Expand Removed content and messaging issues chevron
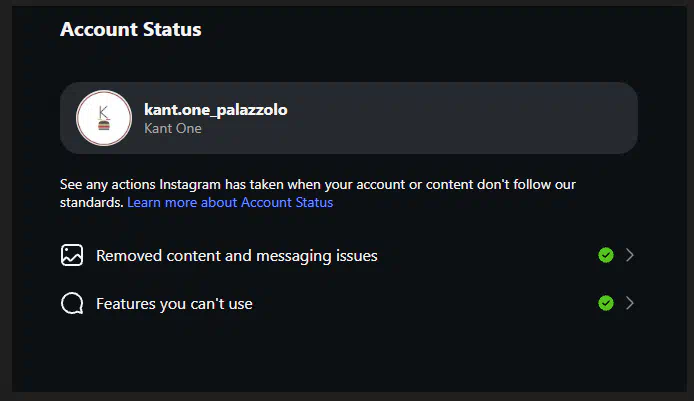The width and height of the screenshot is (694, 401). (x=630, y=255)
